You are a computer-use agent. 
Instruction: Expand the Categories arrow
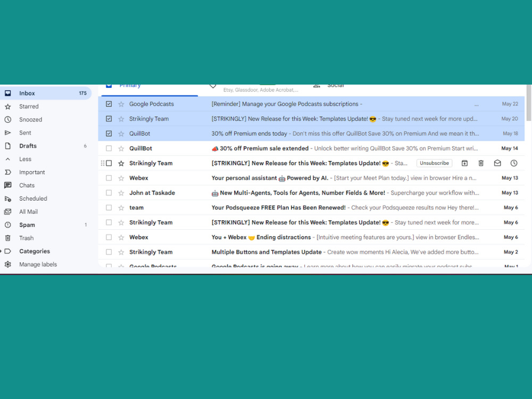point(2,251)
